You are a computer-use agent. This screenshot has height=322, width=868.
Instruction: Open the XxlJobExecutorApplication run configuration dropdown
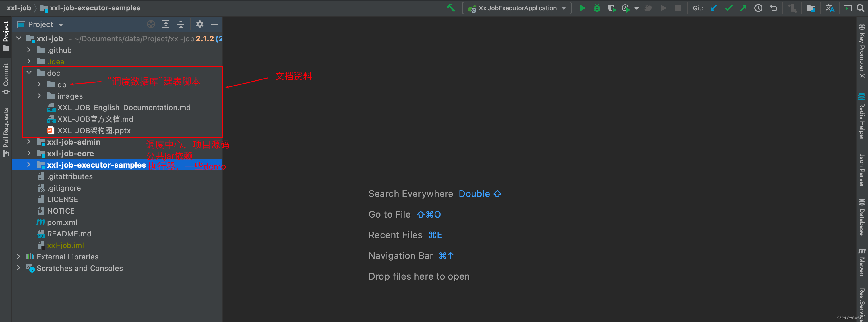pos(517,8)
